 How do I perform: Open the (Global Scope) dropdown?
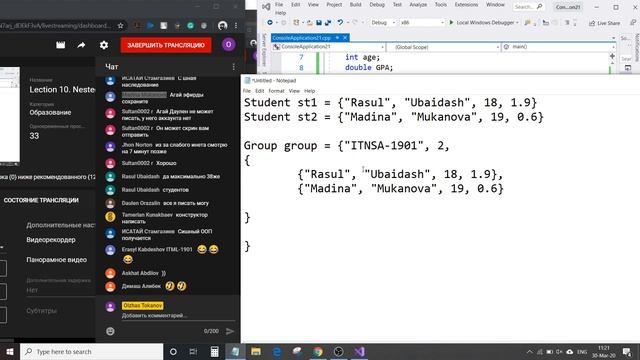pyautogui.click(x=444, y=47)
